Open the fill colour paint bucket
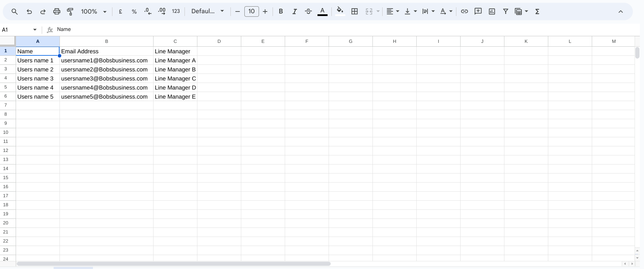The image size is (644, 269). (x=340, y=11)
